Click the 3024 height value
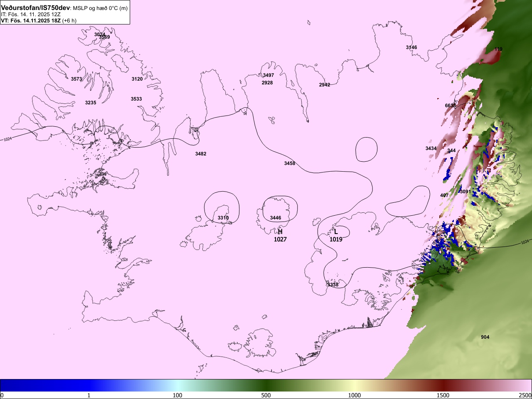The width and height of the screenshot is (532, 399). (x=100, y=34)
